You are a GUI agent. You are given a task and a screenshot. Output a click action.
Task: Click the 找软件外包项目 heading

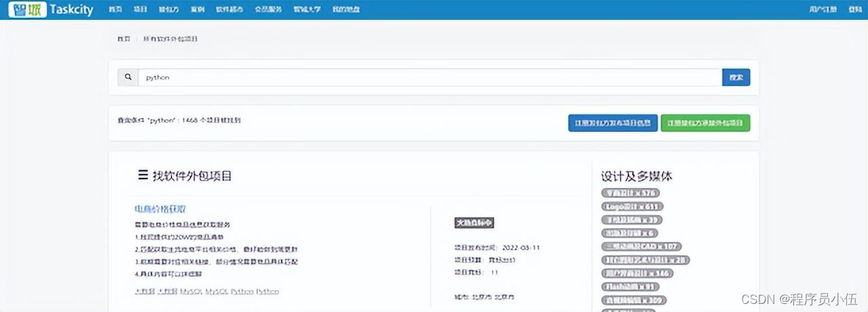coord(192,176)
